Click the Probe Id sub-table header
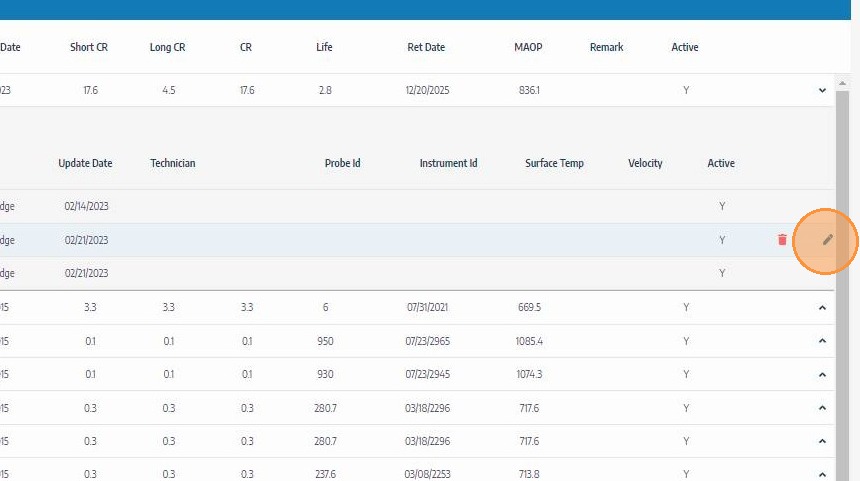This screenshot has width=860, height=481. (x=342, y=163)
